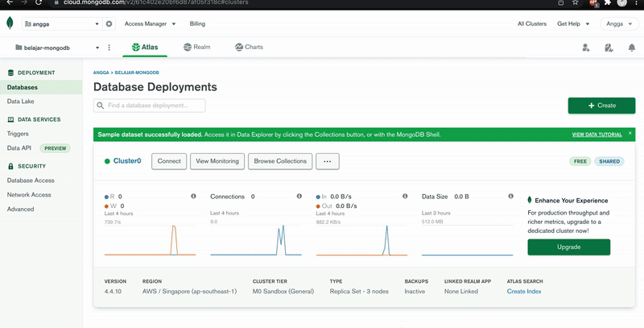Open the belajar-mongodb project dropdown
Viewport: 644px width, 328px height.
coord(57,48)
